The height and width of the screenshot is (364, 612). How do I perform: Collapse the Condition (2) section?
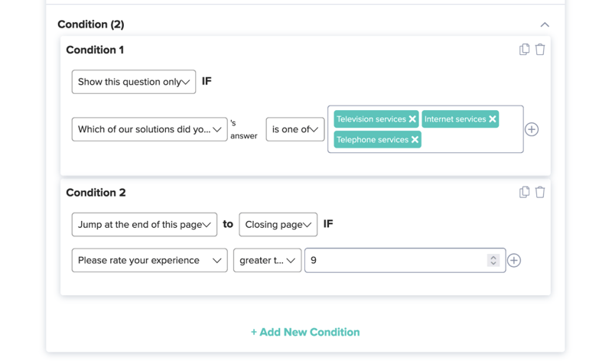point(545,24)
